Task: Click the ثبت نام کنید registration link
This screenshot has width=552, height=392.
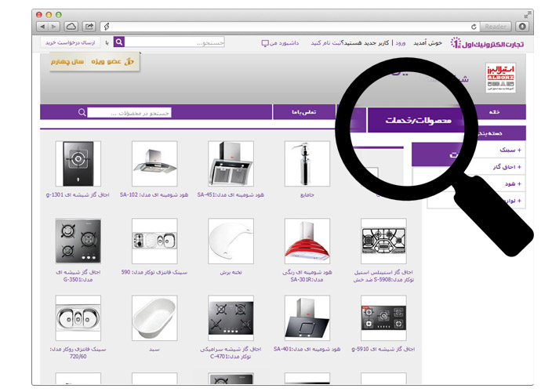Action: pyautogui.click(x=325, y=43)
